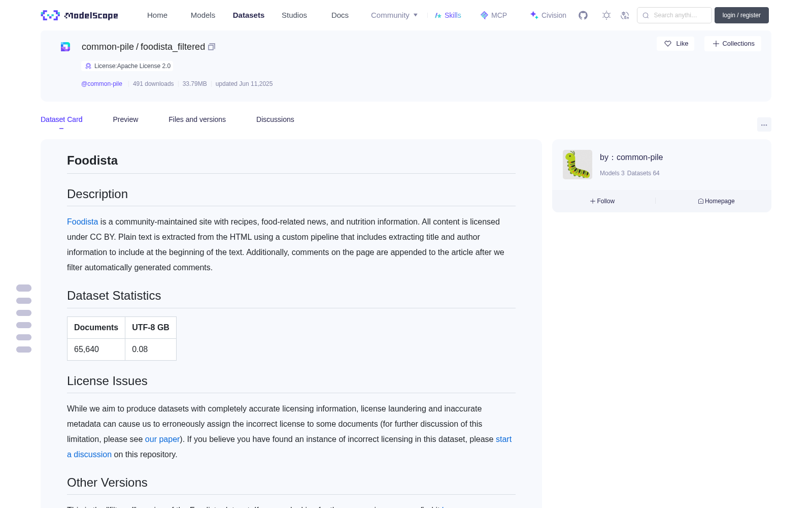Open the Studios menu item
The height and width of the screenshot is (508, 812).
point(294,15)
